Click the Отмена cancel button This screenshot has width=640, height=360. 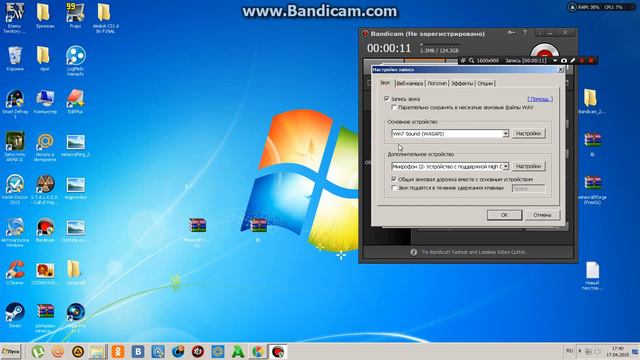542,215
